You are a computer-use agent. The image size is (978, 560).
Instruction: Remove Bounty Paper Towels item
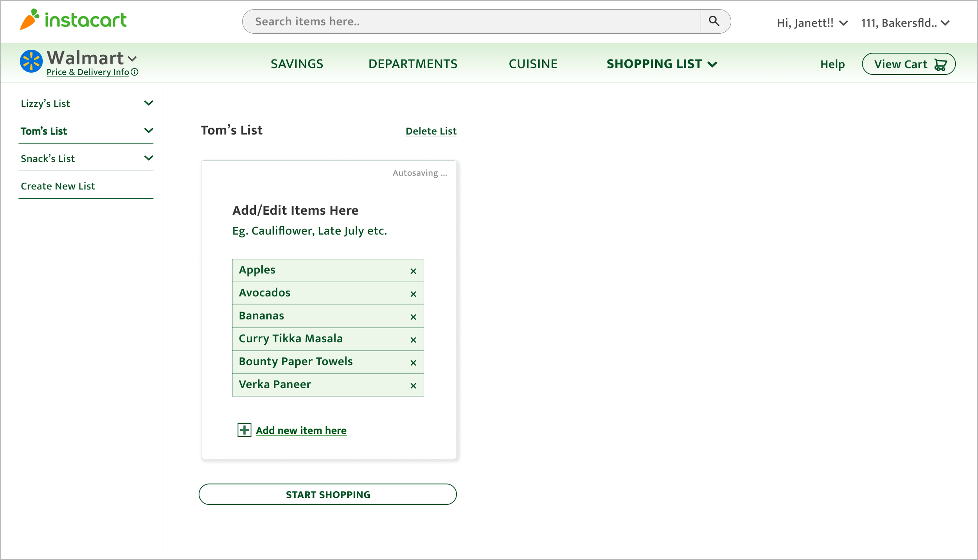(x=413, y=363)
